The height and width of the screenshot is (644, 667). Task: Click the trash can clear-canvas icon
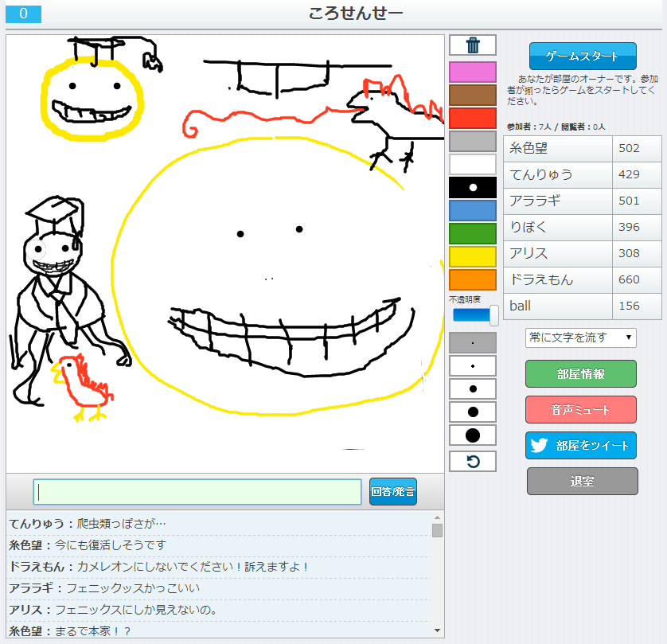[x=473, y=45]
